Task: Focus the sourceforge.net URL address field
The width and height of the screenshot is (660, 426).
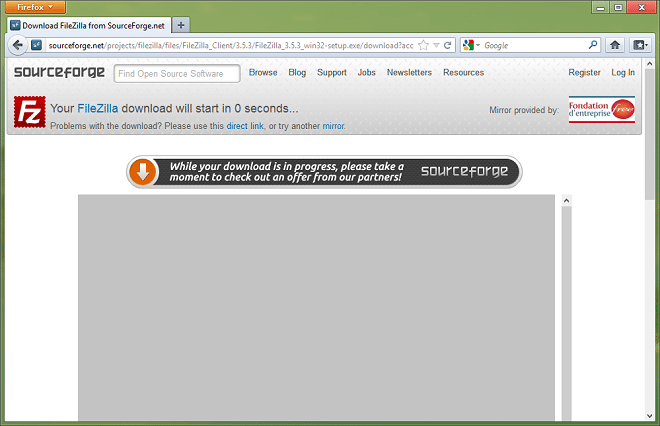Action: tap(231, 45)
